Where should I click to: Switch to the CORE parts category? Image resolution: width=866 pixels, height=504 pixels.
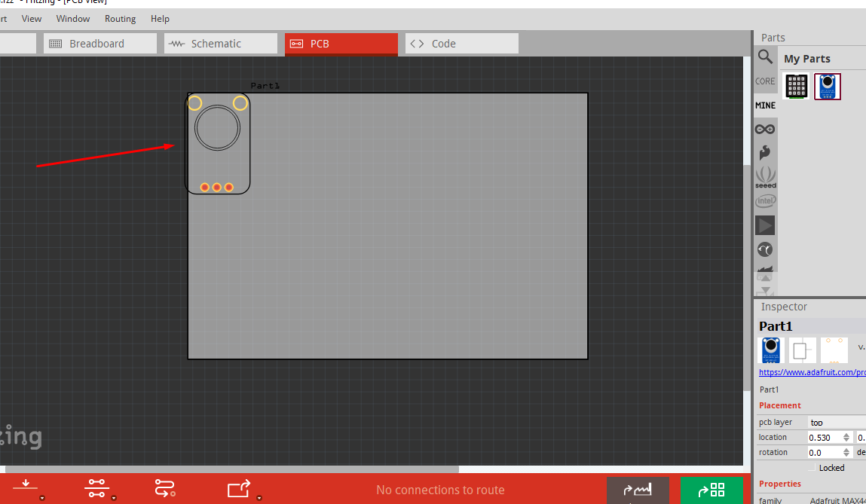coord(765,81)
